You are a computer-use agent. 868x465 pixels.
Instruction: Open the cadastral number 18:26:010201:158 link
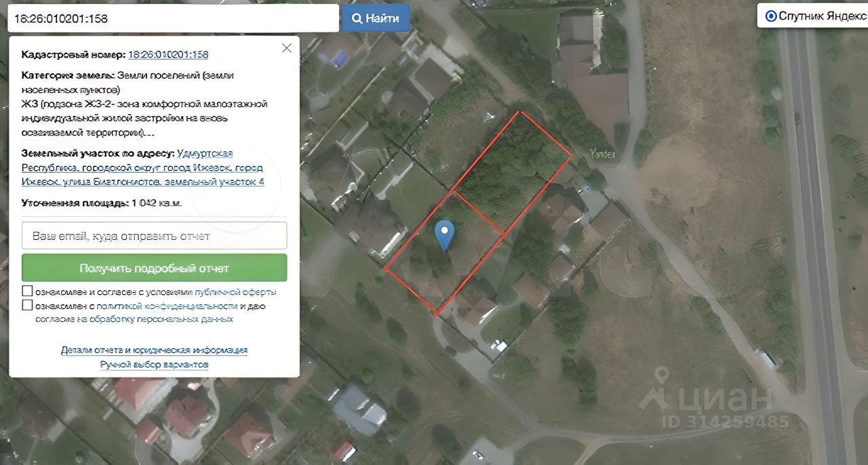(168, 55)
